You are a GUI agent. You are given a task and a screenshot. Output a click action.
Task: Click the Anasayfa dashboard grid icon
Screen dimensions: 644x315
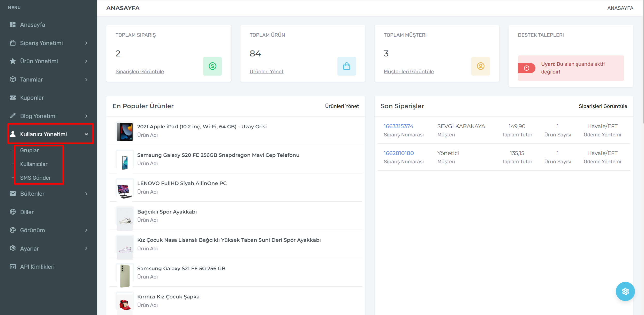13,25
